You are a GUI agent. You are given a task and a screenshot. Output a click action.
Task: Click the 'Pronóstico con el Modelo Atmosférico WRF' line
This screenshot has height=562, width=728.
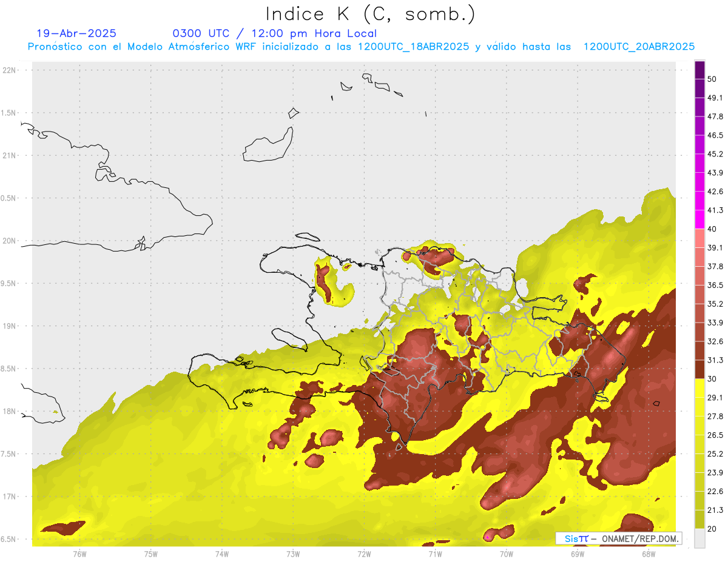361,47
